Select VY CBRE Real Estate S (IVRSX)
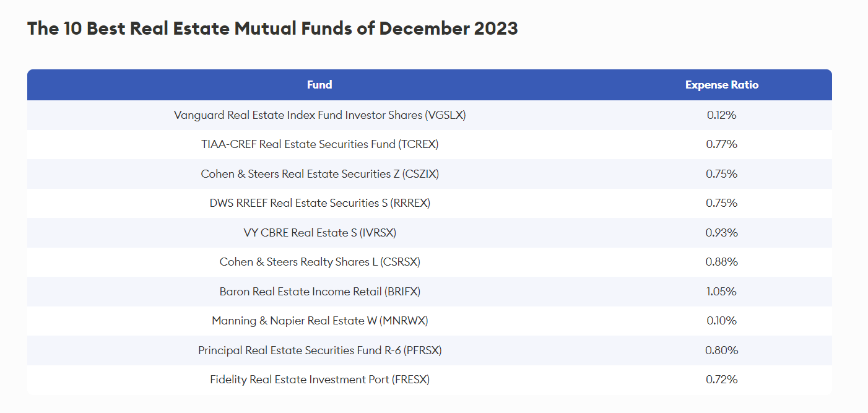Viewport: 868px width, 413px height. click(x=319, y=233)
